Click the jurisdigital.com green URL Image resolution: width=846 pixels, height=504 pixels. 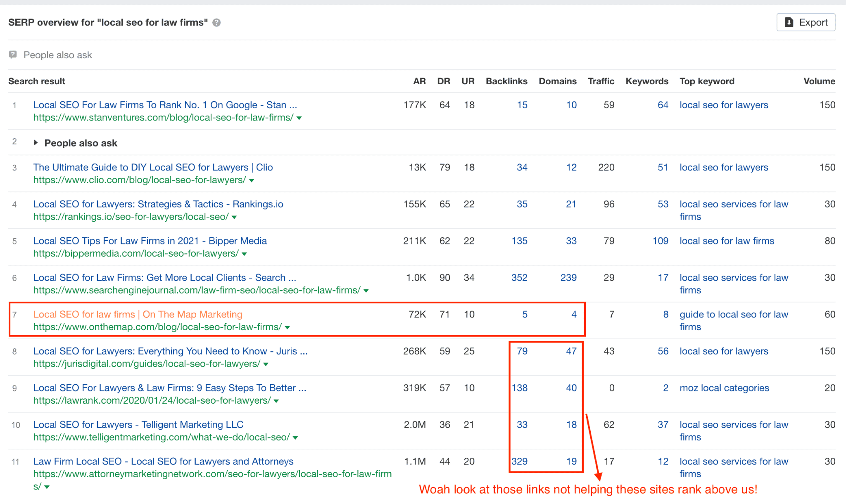[x=147, y=364]
